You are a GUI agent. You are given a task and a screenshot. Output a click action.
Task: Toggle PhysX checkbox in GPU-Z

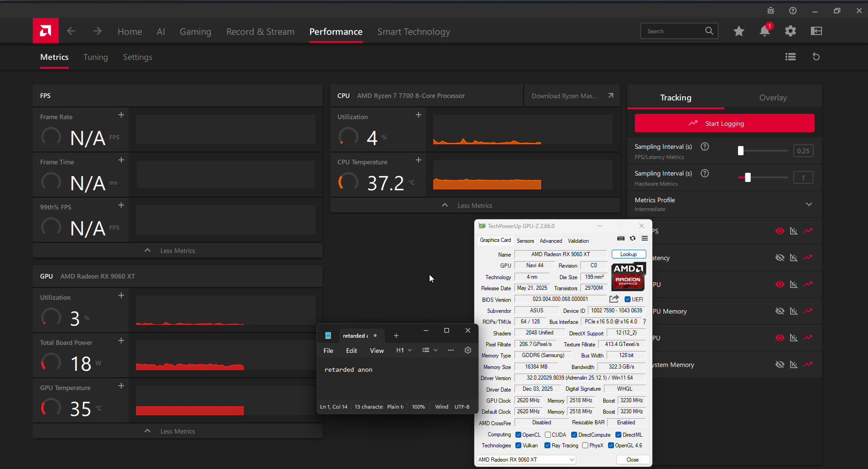pos(585,445)
